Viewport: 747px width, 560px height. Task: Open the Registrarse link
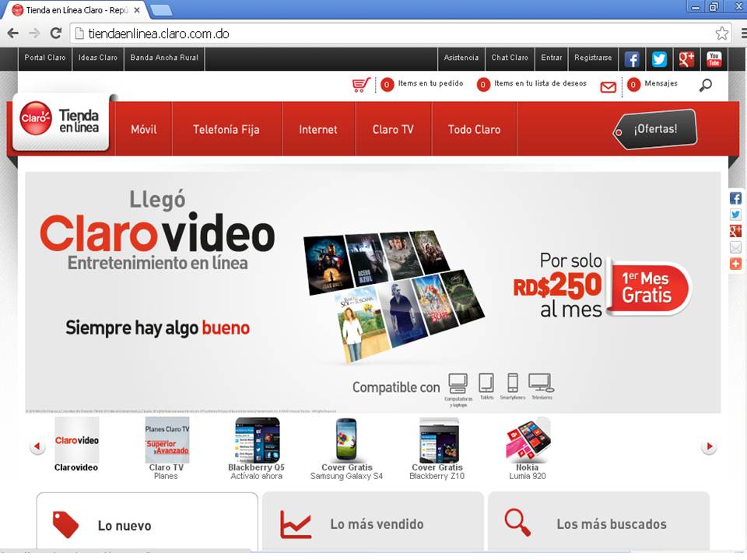(x=593, y=58)
